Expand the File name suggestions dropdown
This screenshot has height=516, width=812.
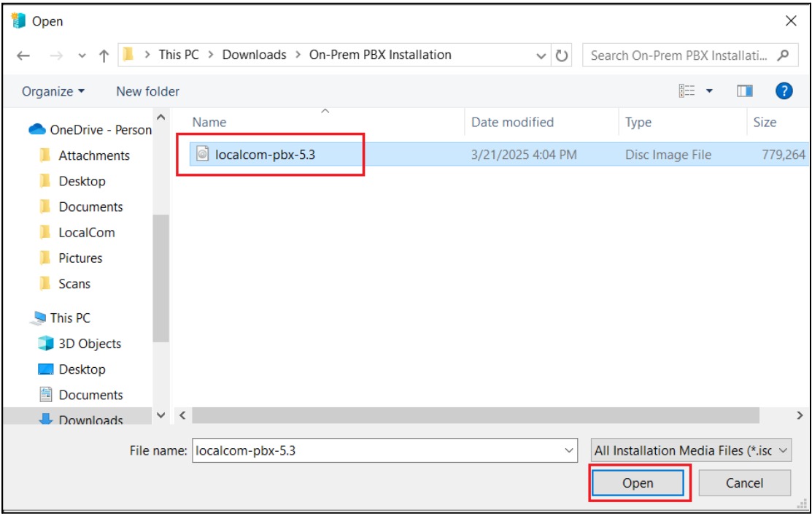[x=570, y=451]
